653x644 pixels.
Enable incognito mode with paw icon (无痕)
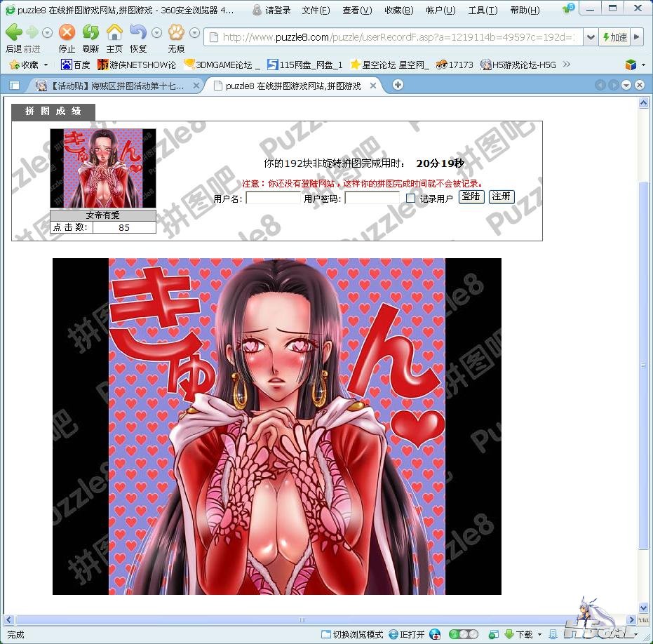176,33
